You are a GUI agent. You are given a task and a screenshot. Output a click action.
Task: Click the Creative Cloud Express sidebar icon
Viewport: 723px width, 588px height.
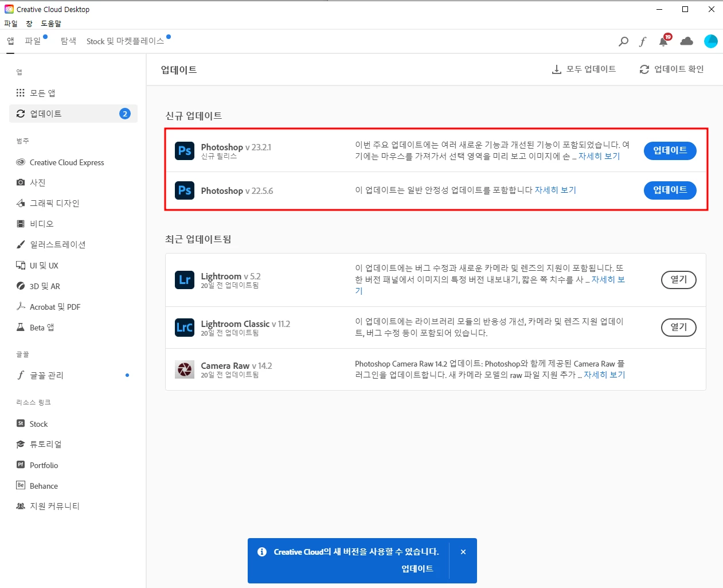click(x=21, y=162)
